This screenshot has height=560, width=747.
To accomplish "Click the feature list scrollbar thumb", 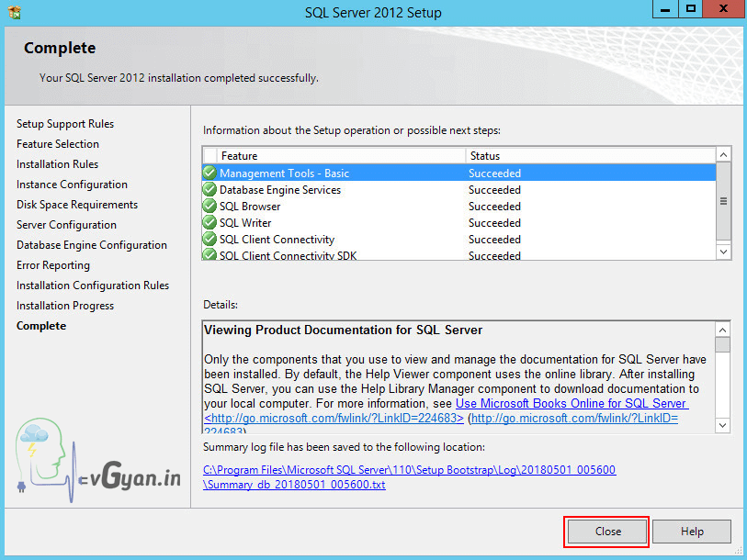I will coord(723,201).
